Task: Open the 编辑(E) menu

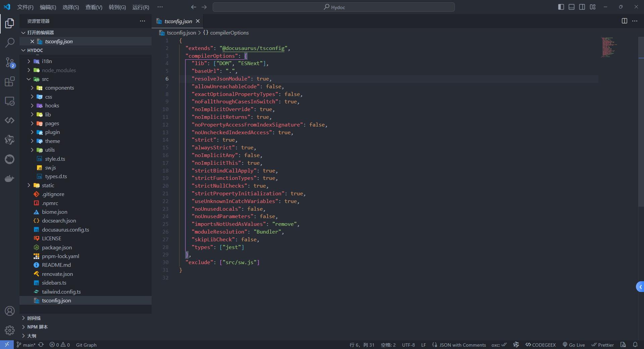Action: tap(48, 7)
